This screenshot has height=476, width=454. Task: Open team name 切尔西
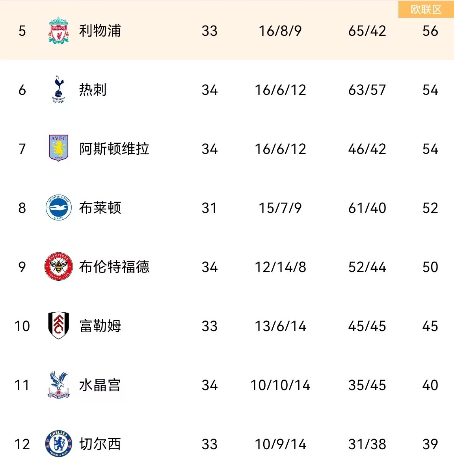click(100, 444)
